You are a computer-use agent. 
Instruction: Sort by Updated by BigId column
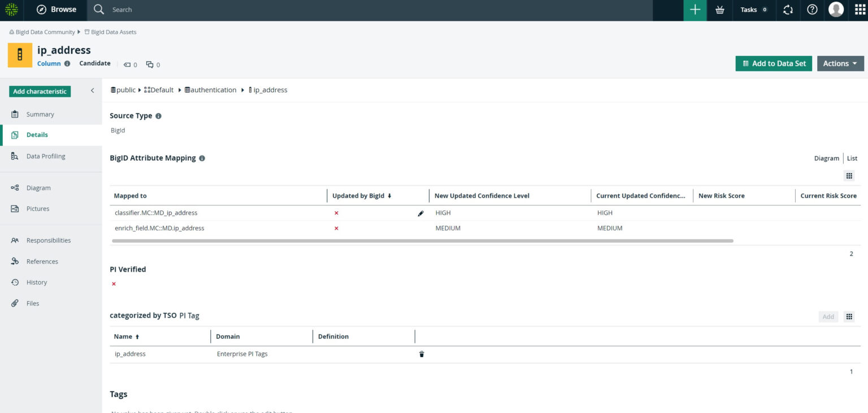point(362,196)
